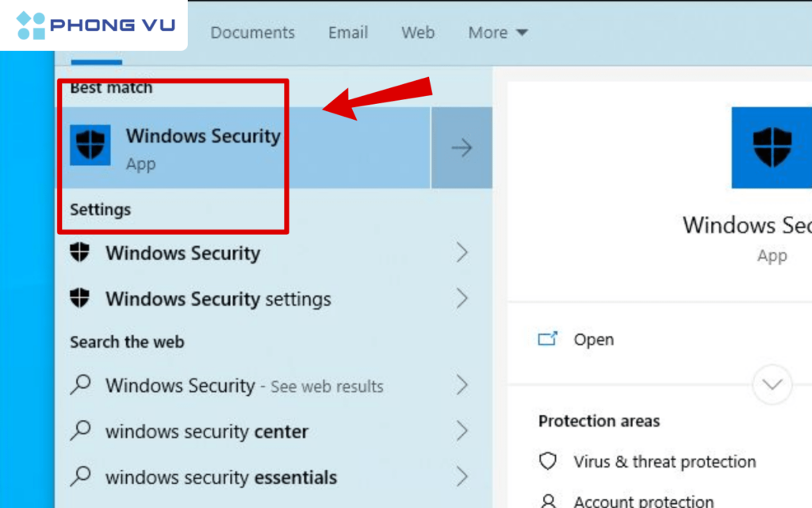Click the magnifier icon beside windows security essentials
This screenshot has height=508, width=812.
81,477
